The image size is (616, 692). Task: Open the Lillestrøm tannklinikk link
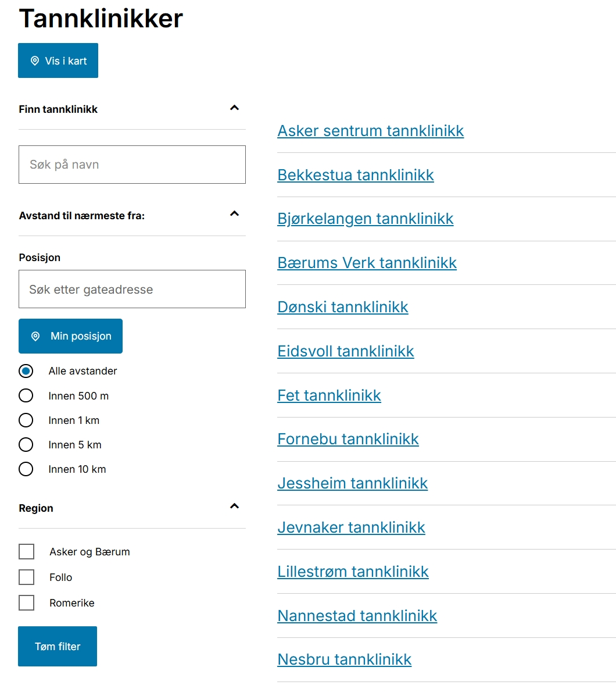(x=353, y=572)
